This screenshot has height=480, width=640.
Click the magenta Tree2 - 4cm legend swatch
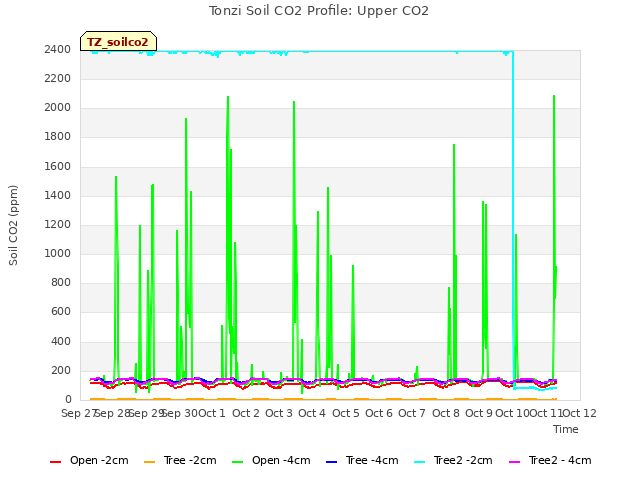(515, 462)
